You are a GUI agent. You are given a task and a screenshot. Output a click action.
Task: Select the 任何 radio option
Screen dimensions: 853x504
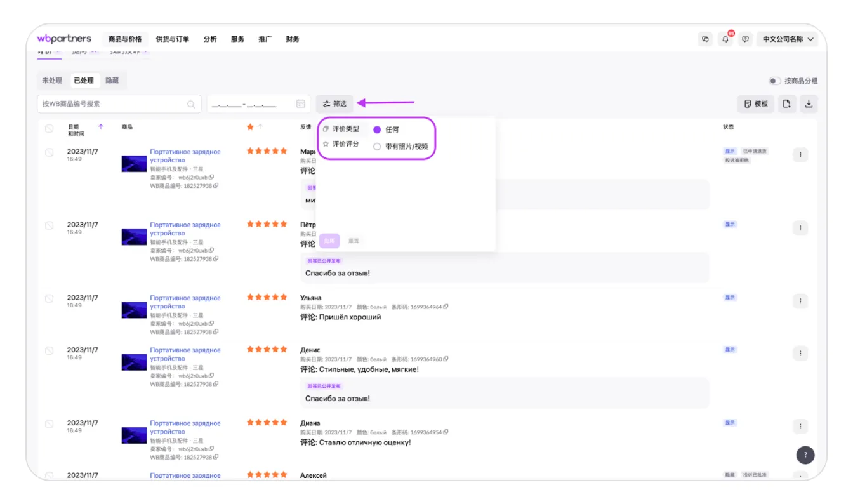point(377,129)
